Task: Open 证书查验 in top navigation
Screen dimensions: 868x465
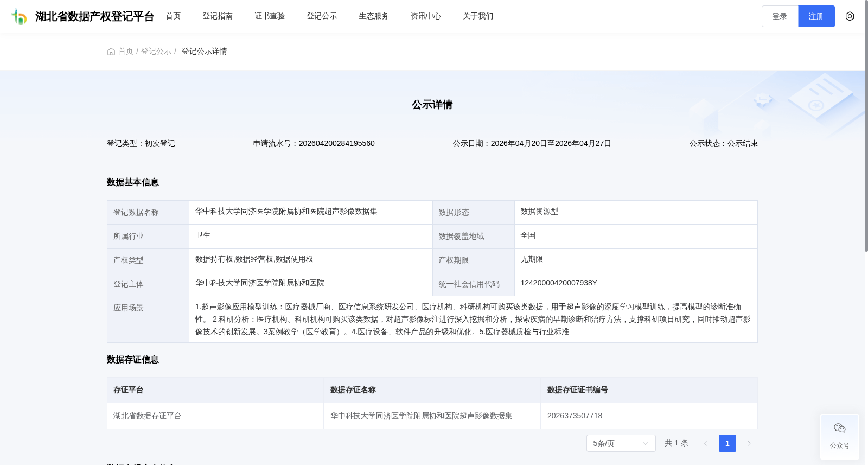Action: click(x=270, y=16)
